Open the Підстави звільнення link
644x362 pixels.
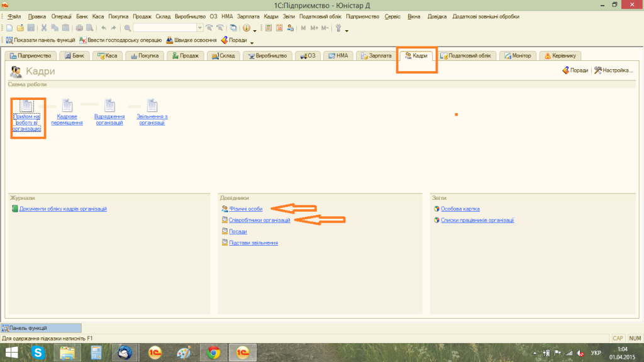click(x=253, y=243)
